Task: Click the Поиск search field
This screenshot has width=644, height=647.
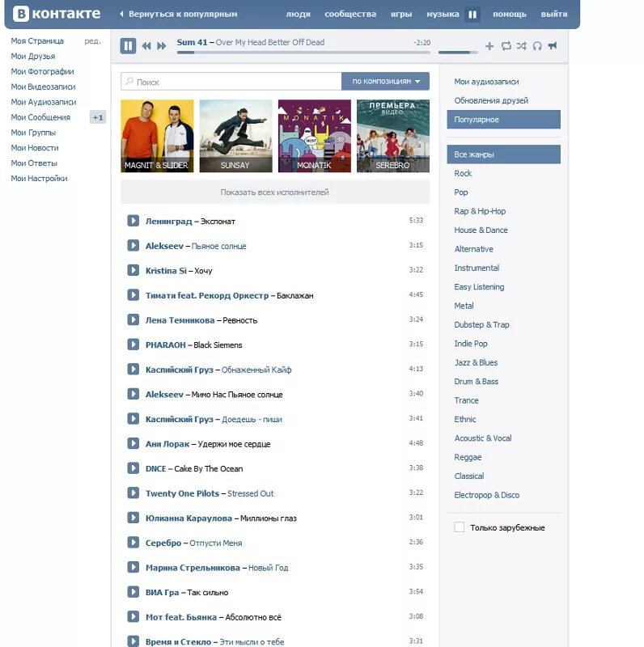Action: (231, 82)
